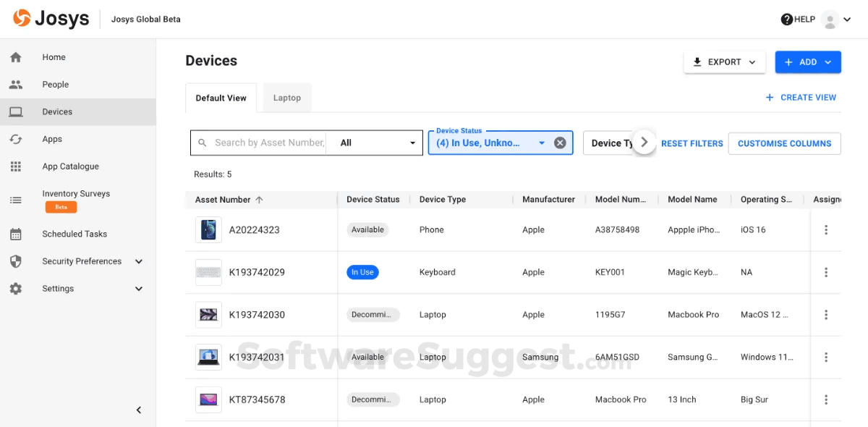Screen dimensions: 868x427
Task: Expand the Security Preferences section
Action: (139, 261)
